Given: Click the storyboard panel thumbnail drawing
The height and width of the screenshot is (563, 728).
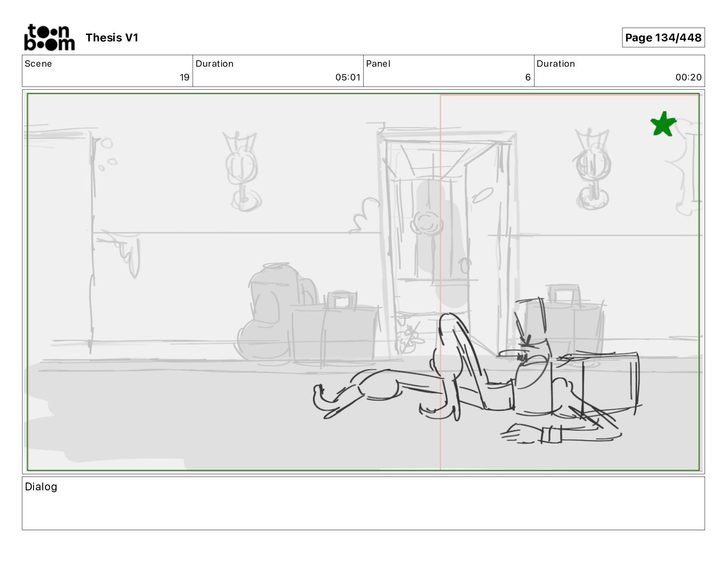Looking at the screenshot, I should click(363, 282).
